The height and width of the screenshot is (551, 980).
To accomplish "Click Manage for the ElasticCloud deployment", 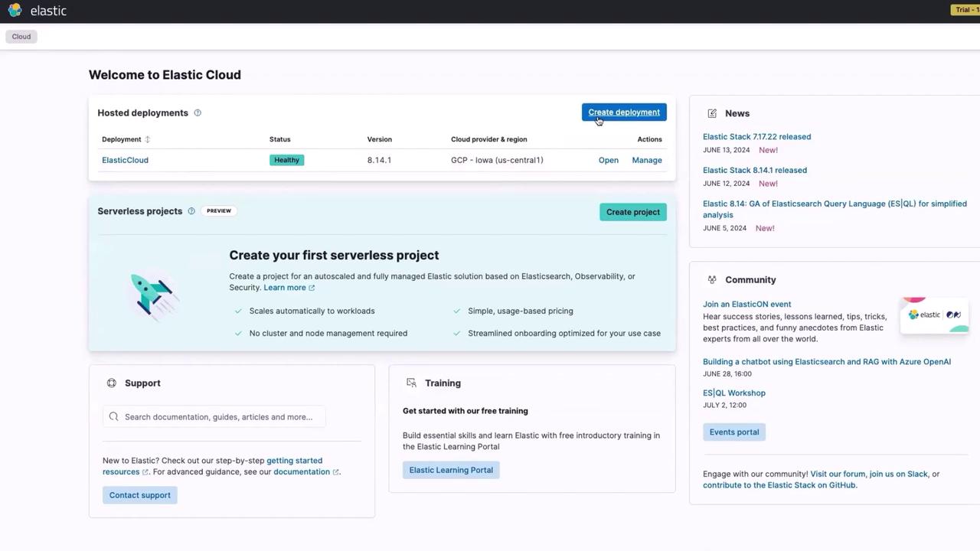I will [x=647, y=160].
